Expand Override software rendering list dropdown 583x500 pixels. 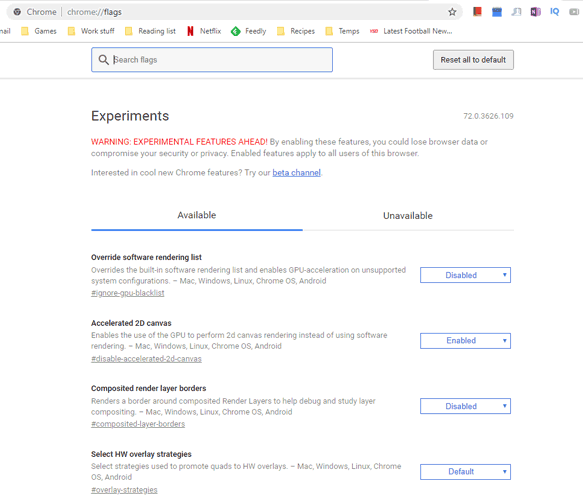click(465, 275)
